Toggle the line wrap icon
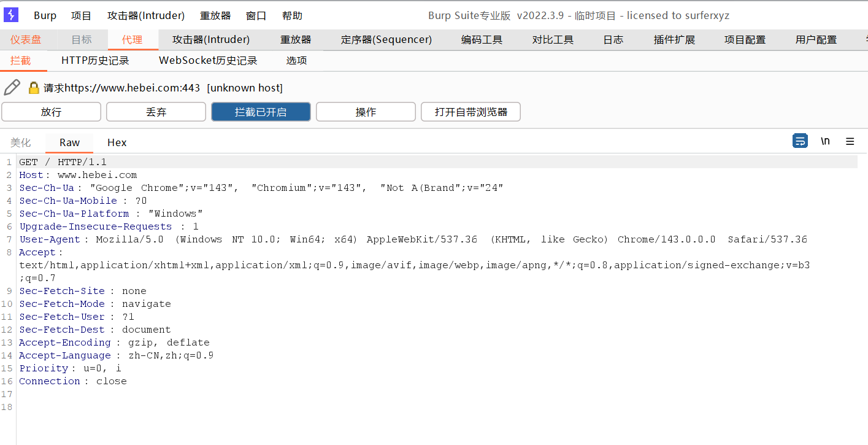Image resolution: width=868 pixels, height=445 pixels. (800, 141)
